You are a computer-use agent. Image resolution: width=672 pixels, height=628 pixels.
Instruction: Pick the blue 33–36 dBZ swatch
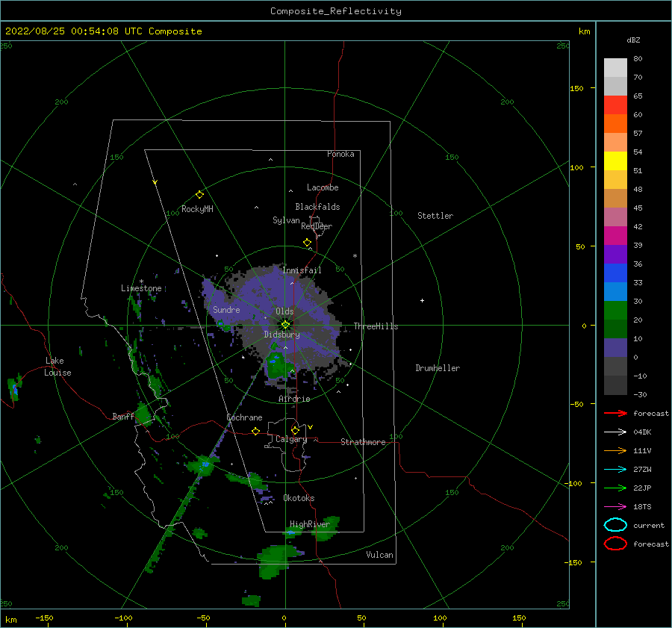[615, 273]
